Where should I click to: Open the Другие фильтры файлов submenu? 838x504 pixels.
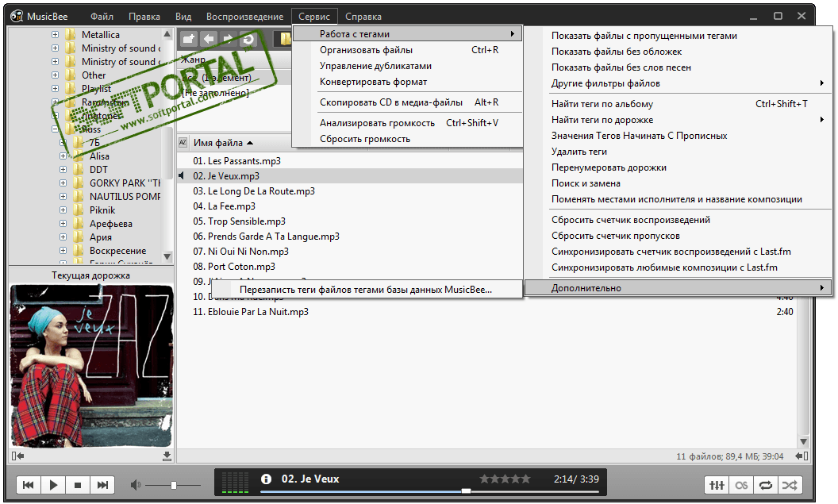coord(678,83)
